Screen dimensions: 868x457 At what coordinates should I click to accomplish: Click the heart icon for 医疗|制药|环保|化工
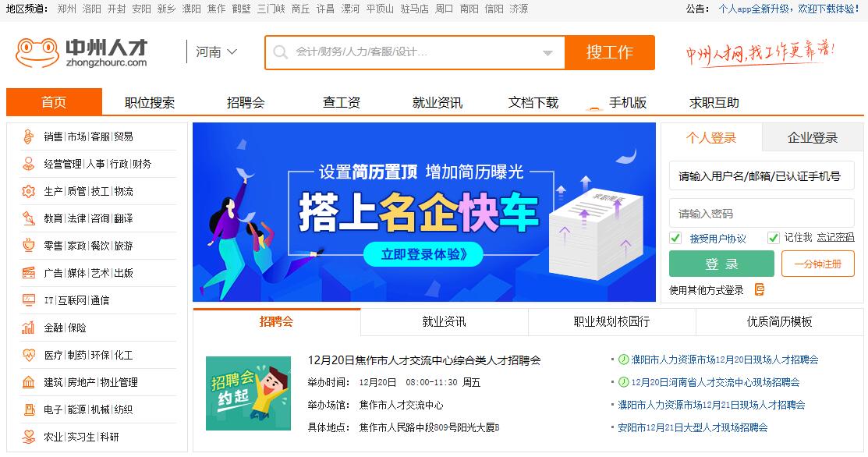pyautogui.click(x=28, y=355)
